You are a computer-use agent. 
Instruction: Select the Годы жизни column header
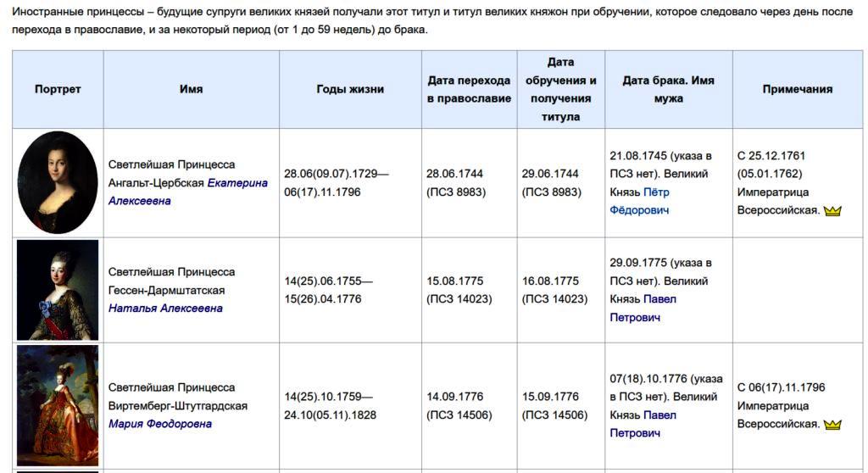pyautogui.click(x=350, y=89)
